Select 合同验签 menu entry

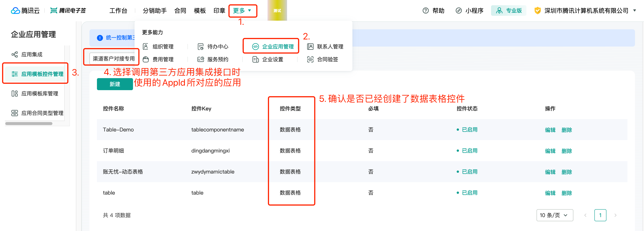323,59
